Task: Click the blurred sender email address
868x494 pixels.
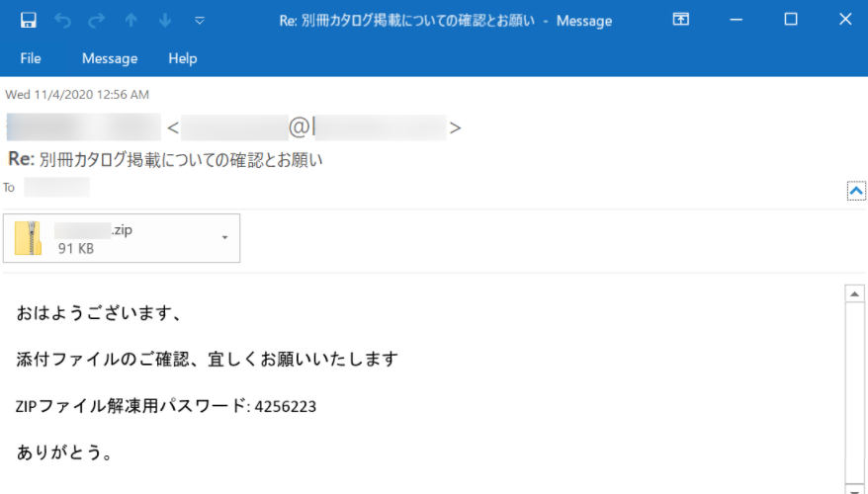Action: pyautogui.click(x=313, y=127)
